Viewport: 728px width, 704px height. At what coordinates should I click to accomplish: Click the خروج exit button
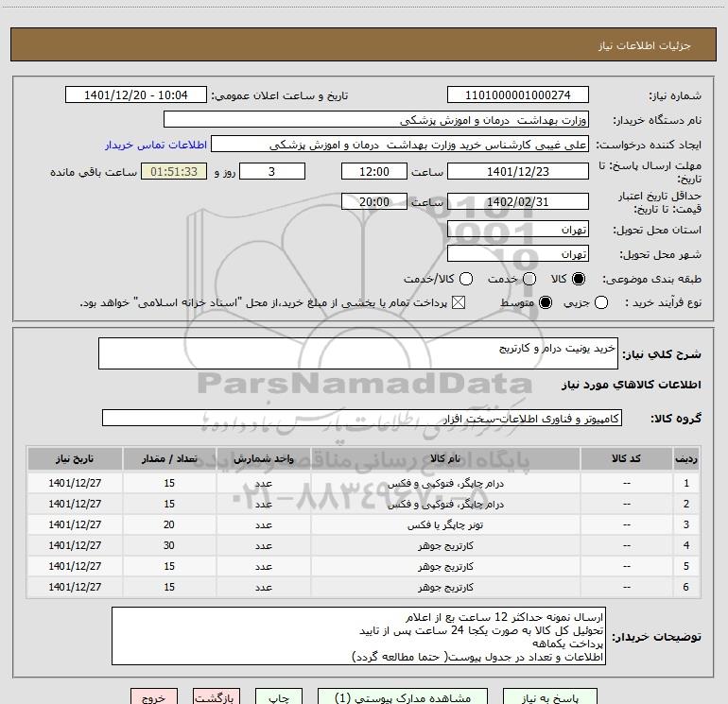[x=154, y=697]
